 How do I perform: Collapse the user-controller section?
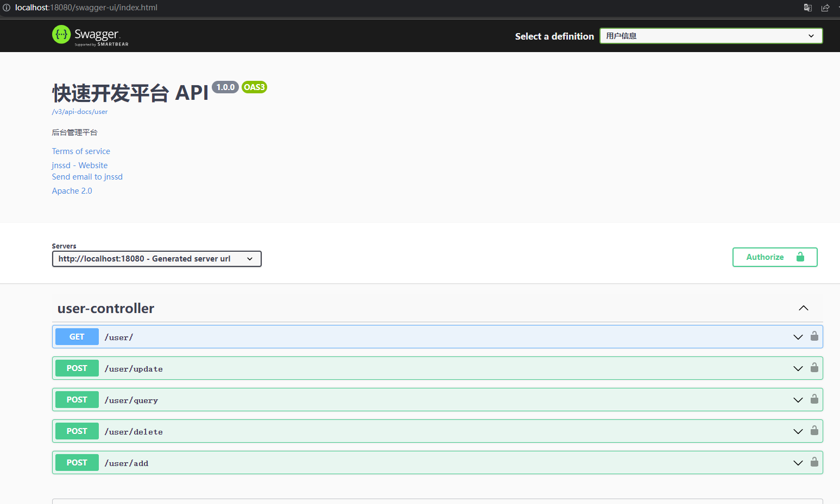click(x=803, y=308)
